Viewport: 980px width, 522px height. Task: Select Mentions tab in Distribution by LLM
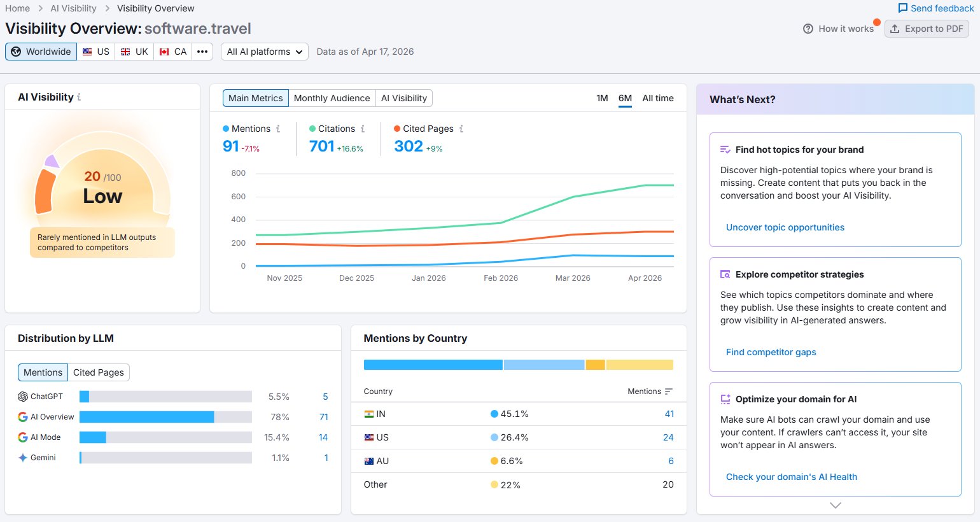pos(43,372)
